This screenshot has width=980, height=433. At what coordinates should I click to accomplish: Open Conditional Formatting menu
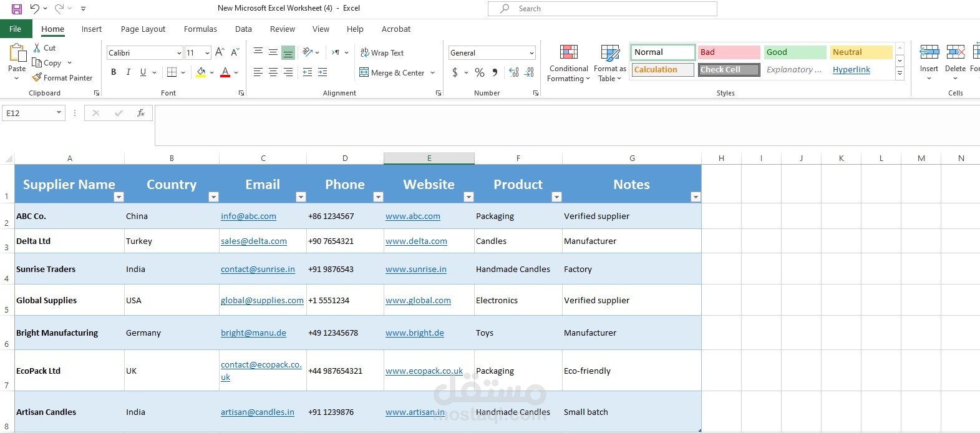coord(568,63)
